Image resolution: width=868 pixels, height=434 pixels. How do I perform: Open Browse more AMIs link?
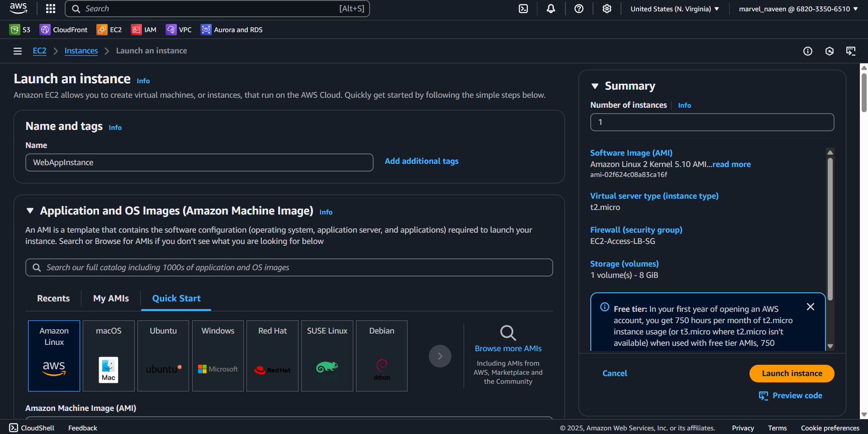[508, 348]
